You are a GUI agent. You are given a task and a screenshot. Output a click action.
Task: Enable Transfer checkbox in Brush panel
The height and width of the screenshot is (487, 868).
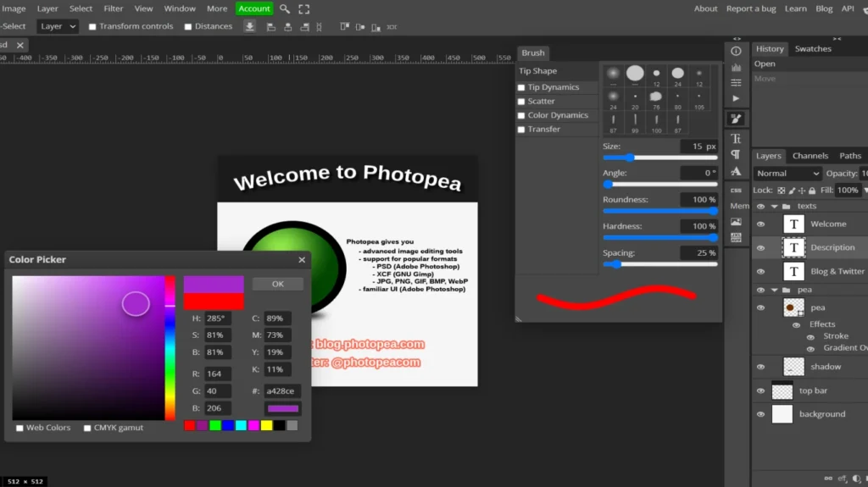pyautogui.click(x=521, y=130)
